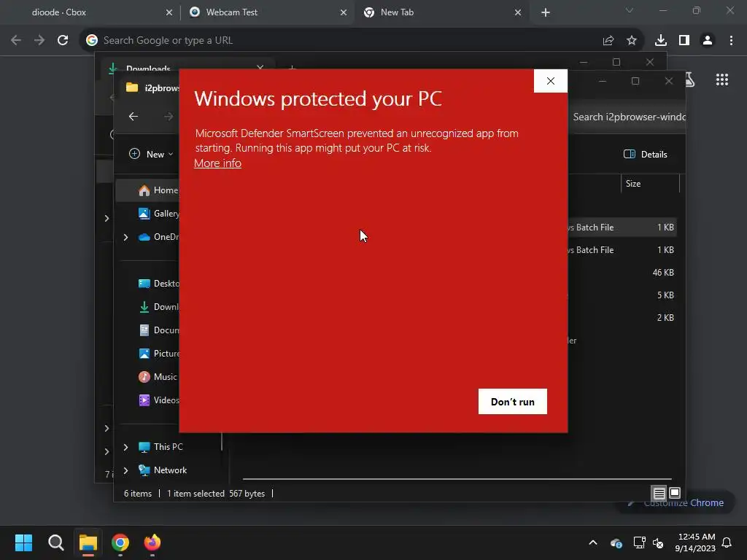Show hidden tray icons chevron
Viewport: 747px width, 560px height.
point(593,542)
